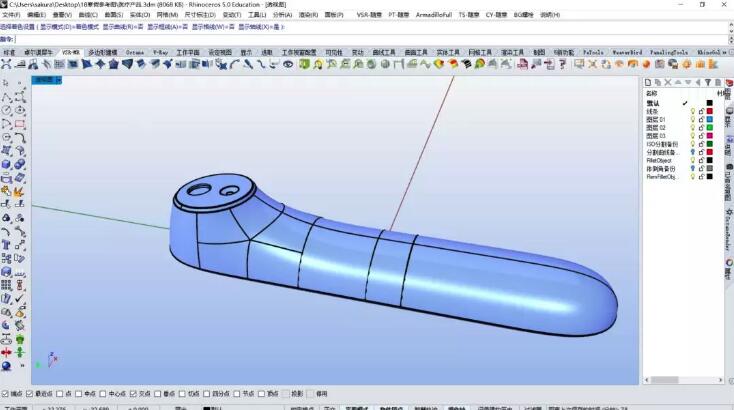Switch to the 多边形建模 toolbar tab

coord(103,52)
